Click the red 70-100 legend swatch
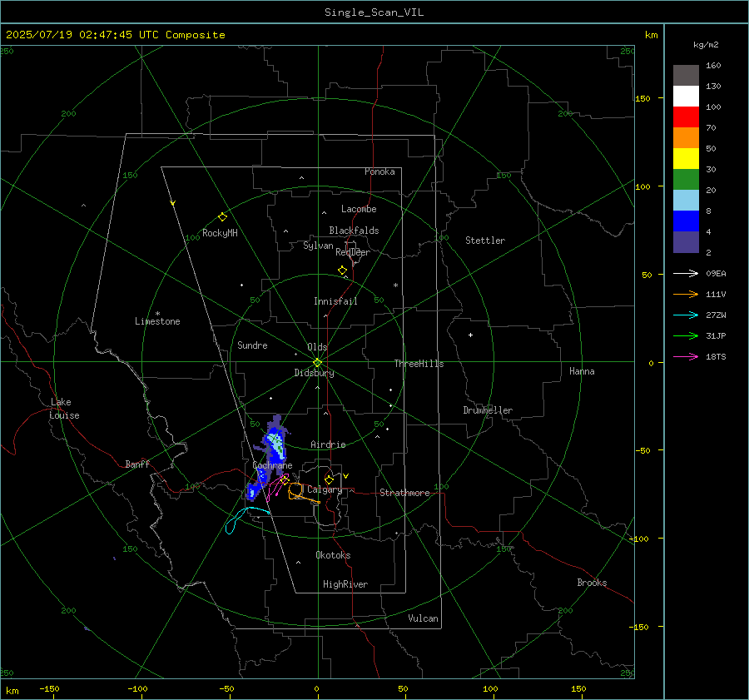The height and width of the screenshot is (700, 749). [686, 117]
